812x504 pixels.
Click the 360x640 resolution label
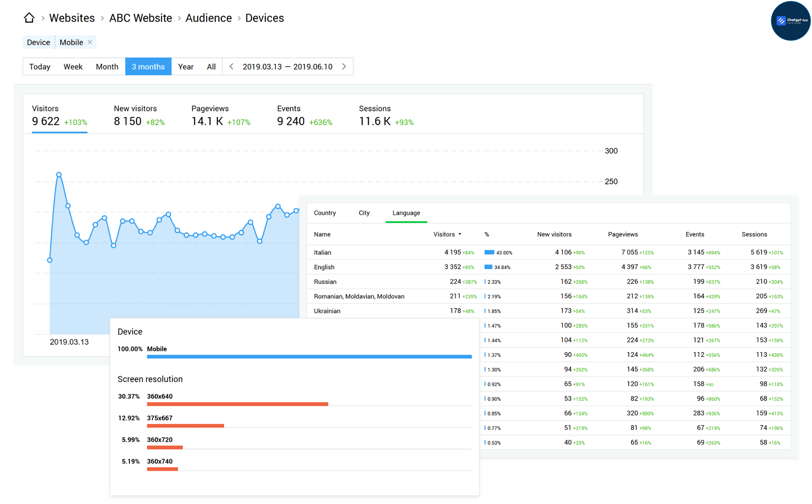(x=159, y=396)
